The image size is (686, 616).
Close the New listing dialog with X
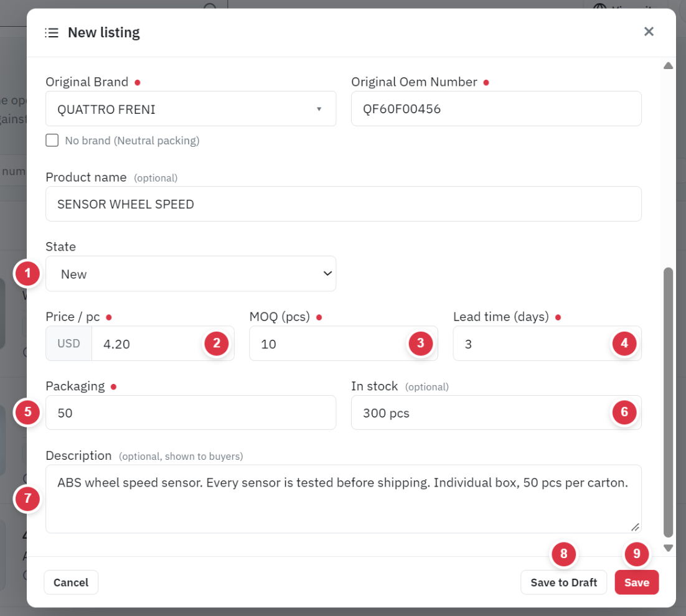pyautogui.click(x=649, y=32)
